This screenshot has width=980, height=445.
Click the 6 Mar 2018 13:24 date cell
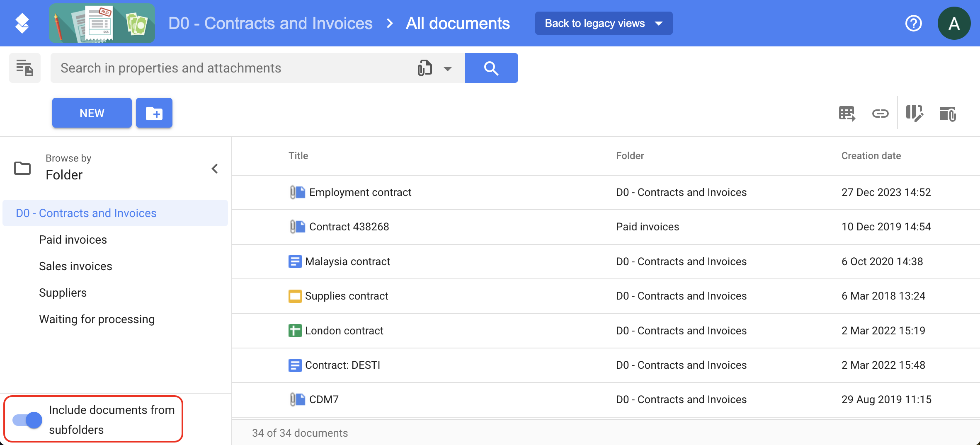(883, 296)
